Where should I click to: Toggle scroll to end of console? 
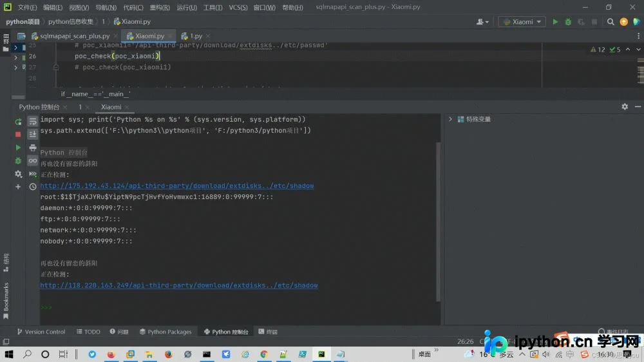pyautogui.click(x=33, y=135)
